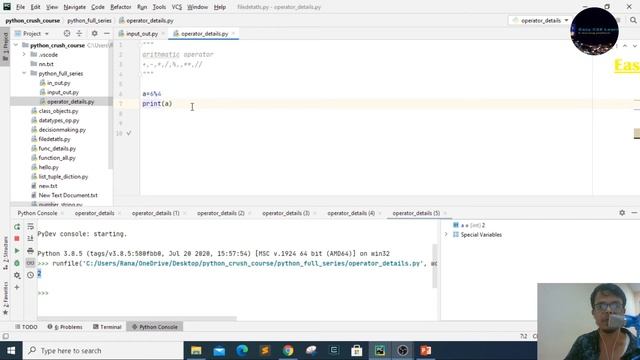Collapse the python_full_series folder
The image size is (640, 360).
click(x=24, y=73)
